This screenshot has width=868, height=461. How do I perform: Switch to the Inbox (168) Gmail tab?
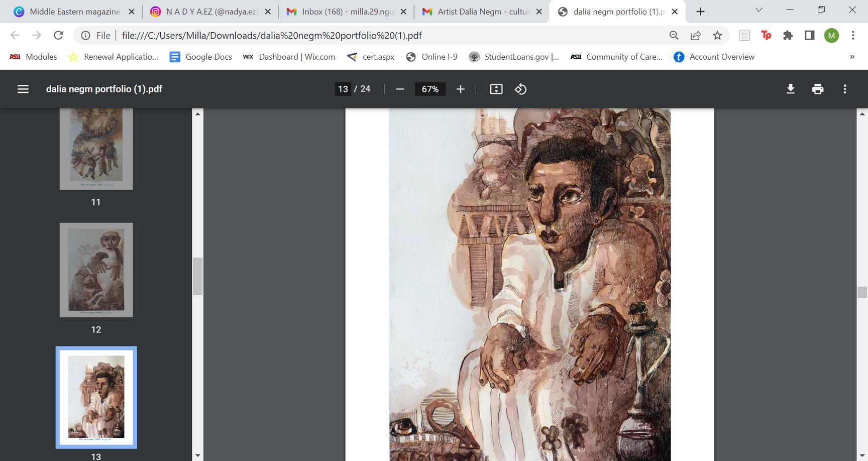point(347,12)
